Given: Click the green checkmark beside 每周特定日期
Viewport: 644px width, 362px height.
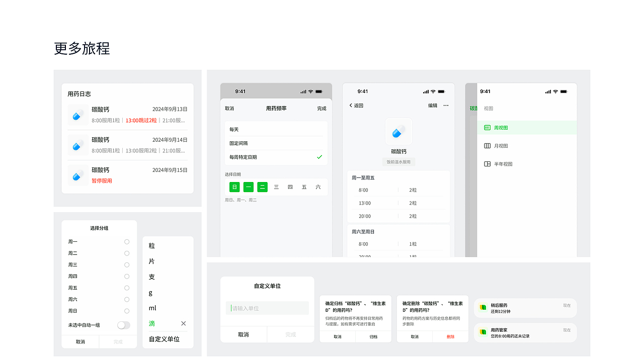Looking at the screenshot, I should click(x=319, y=157).
